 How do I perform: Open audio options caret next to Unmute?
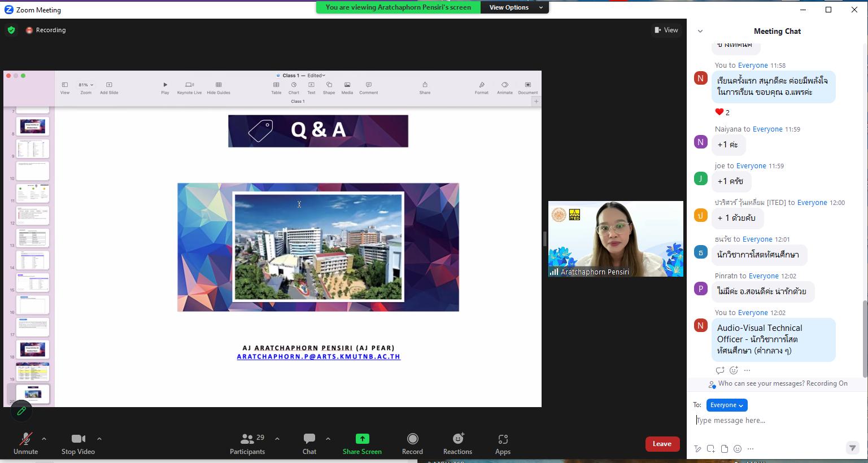(44, 438)
